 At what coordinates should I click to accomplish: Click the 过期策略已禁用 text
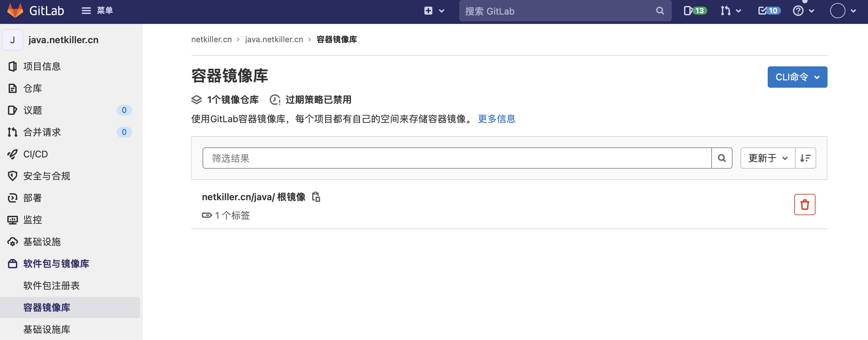(318, 100)
